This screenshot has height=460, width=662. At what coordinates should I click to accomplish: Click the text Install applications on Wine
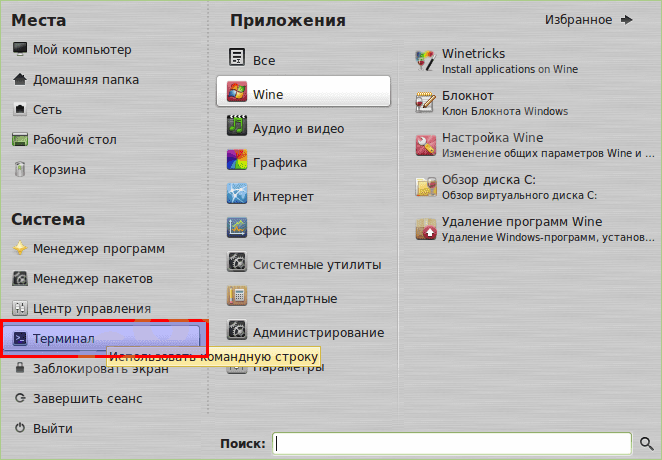pyautogui.click(x=510, y=69)
